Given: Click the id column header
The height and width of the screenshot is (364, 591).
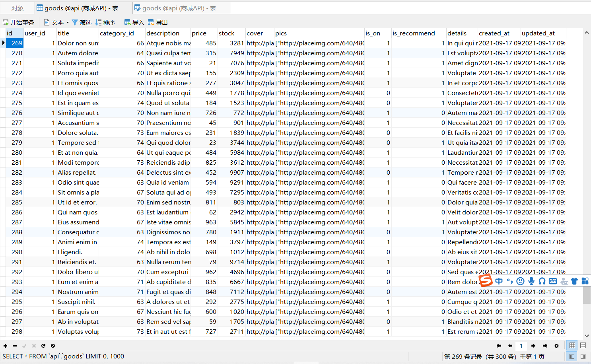Looking at the screenshot, I should tap(15, 33).
